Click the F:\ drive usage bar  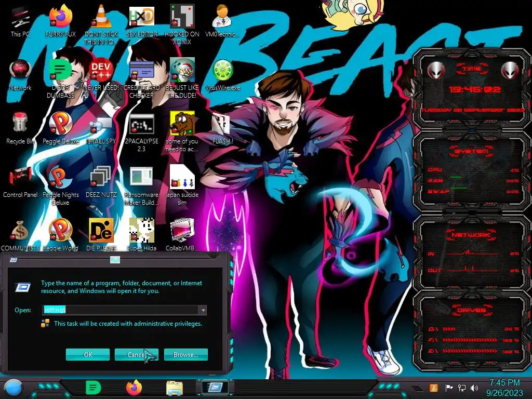[x=470, y=340]
